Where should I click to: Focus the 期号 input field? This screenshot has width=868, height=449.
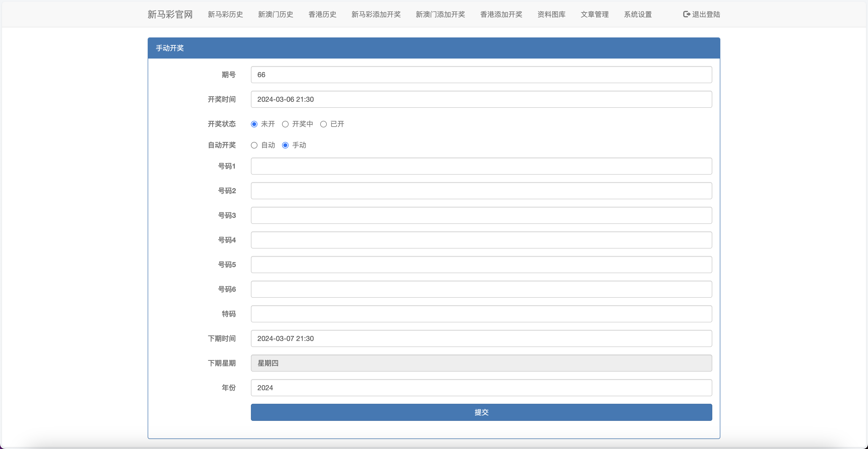[481, 74]
